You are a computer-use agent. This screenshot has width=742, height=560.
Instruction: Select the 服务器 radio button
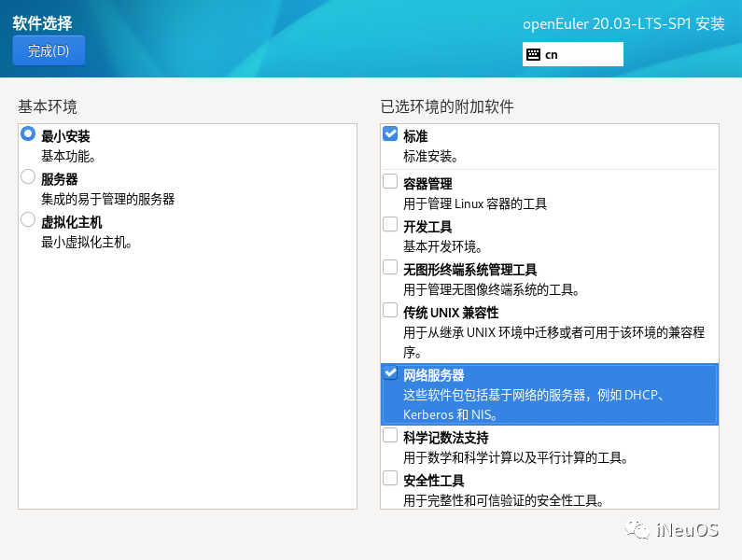point(28,177)
